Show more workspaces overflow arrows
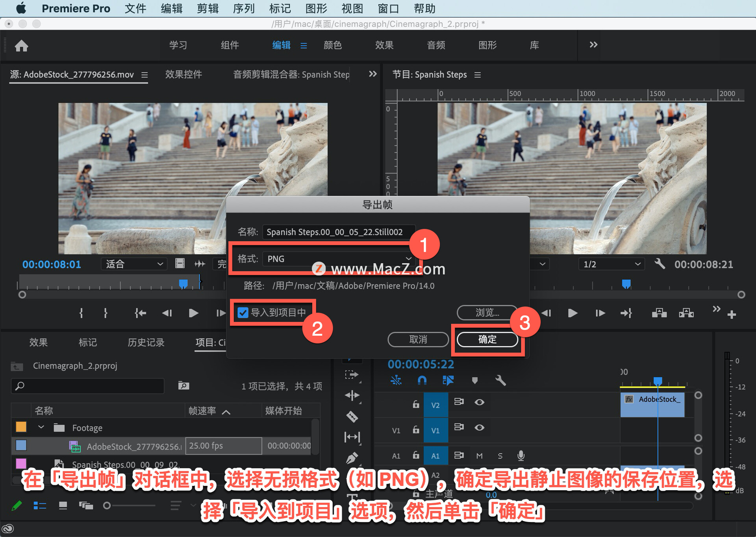756x537 pixels. (x=593, y=45)
